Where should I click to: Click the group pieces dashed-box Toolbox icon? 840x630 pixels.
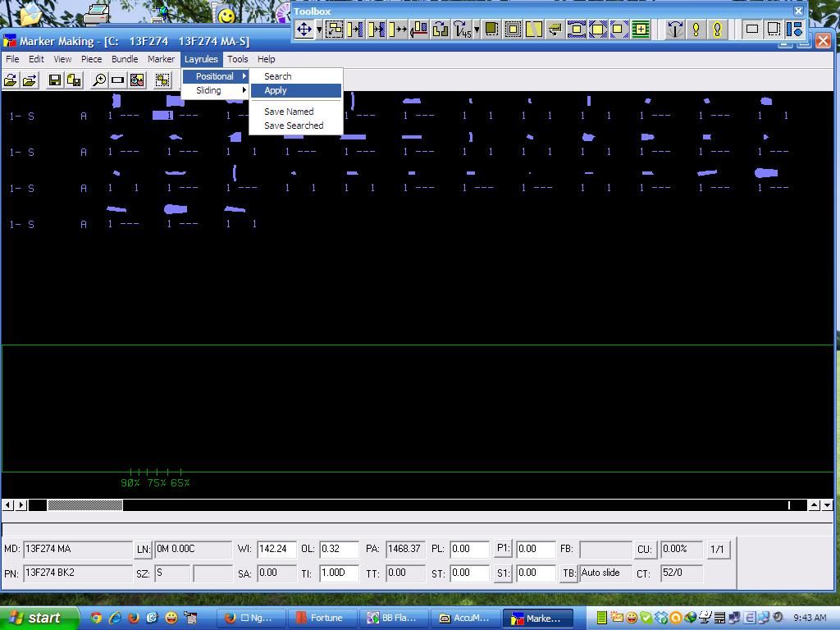(335, 29)
